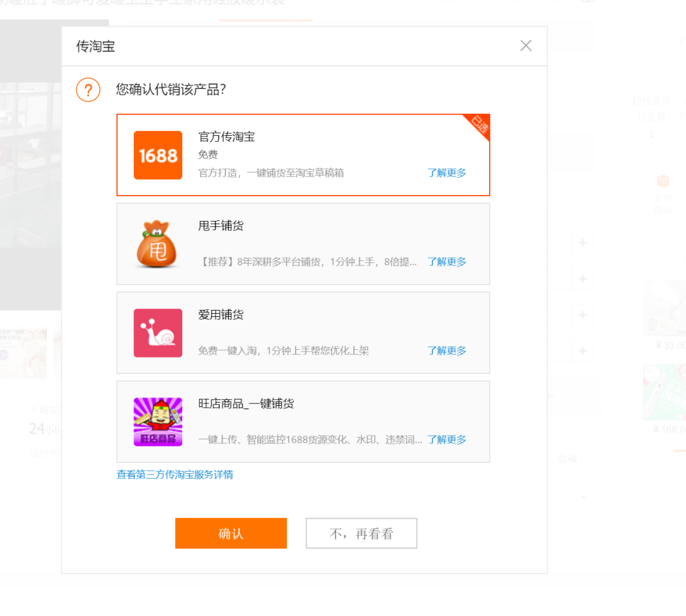Select the 甩手铺货 option card
The image size is (686, 616).
point(303,244)
